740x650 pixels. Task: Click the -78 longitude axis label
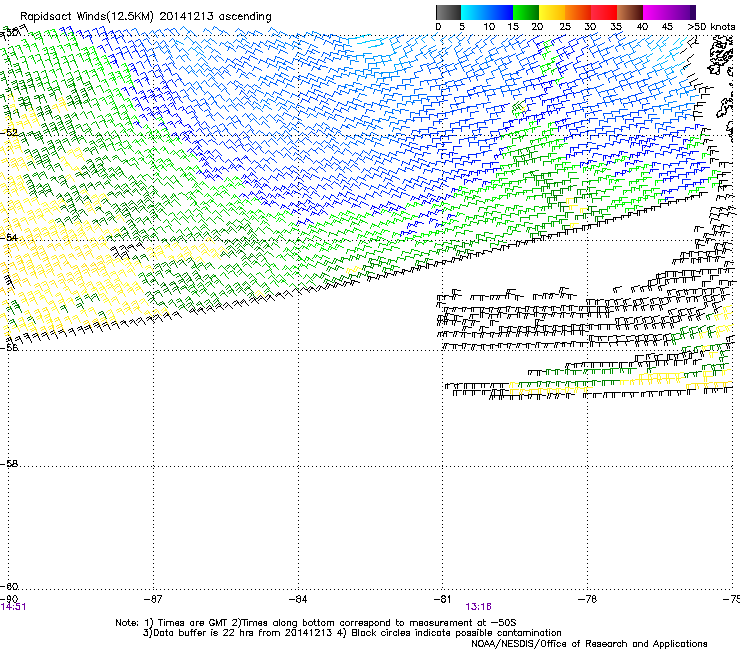click(587, 599)
